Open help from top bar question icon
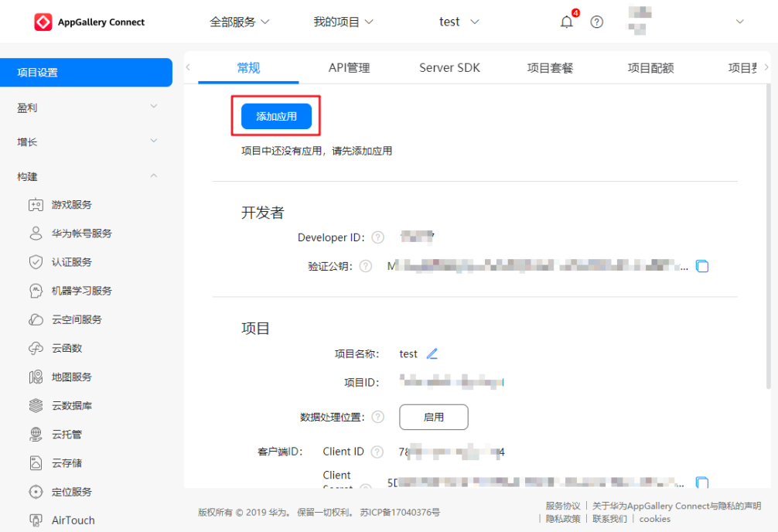778x532 pixels. (x=597, y=22)
